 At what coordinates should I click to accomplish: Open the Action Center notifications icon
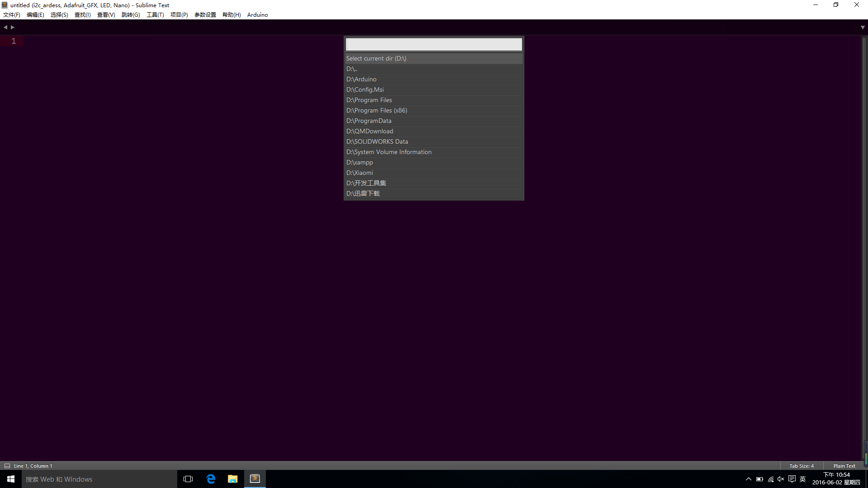pyautogui.click(x=792, y=479)
